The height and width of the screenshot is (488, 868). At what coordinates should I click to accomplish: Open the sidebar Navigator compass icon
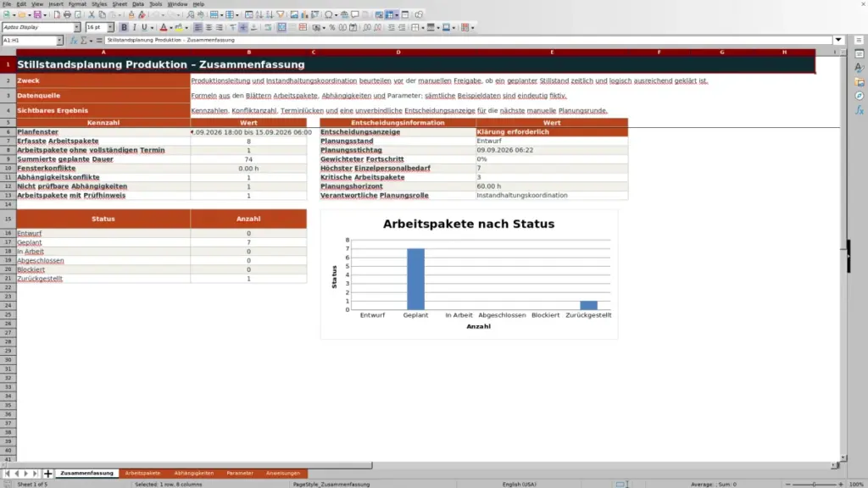coord(860,96)
